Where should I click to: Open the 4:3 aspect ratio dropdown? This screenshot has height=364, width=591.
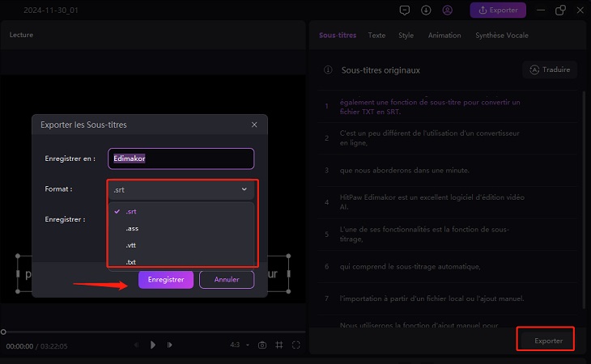(x=240, y=345)
